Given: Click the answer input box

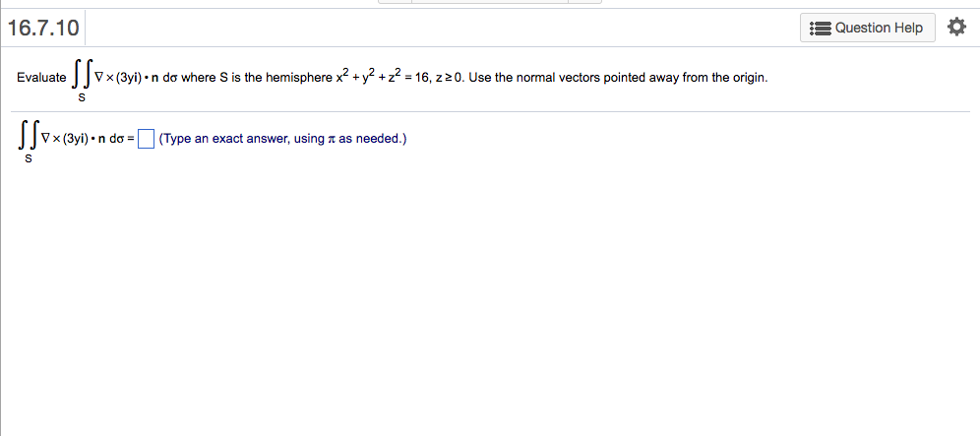Looking at the screenshot, I should pos(146,138).
